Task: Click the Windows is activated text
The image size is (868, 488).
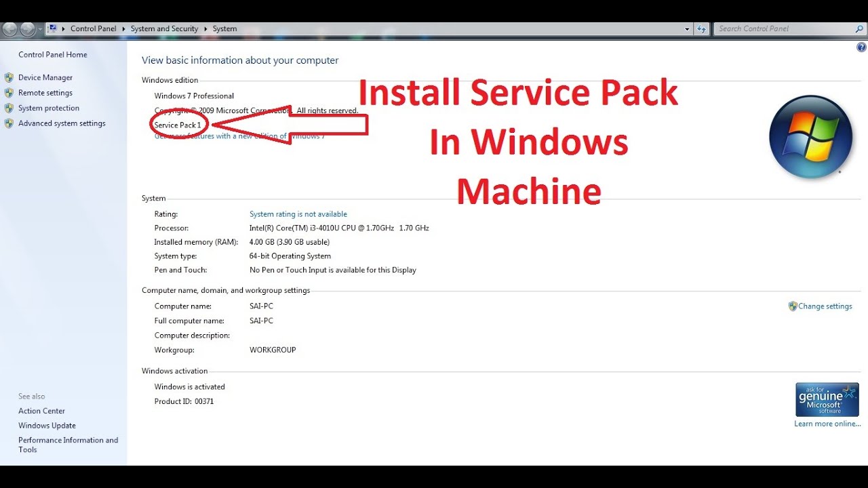Action: tap(190, 387)
